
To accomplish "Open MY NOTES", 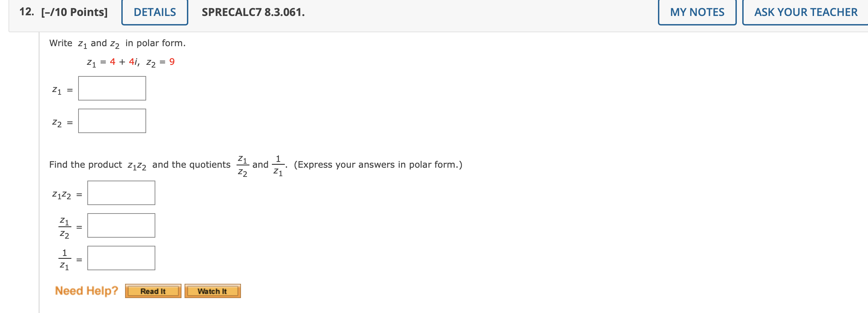I will click(x=696, y=12).
